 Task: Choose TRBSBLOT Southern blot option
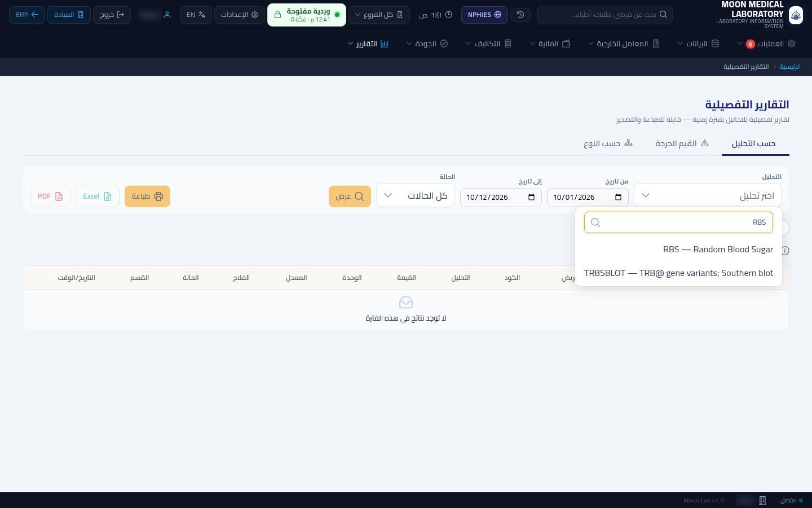point(678,273)
